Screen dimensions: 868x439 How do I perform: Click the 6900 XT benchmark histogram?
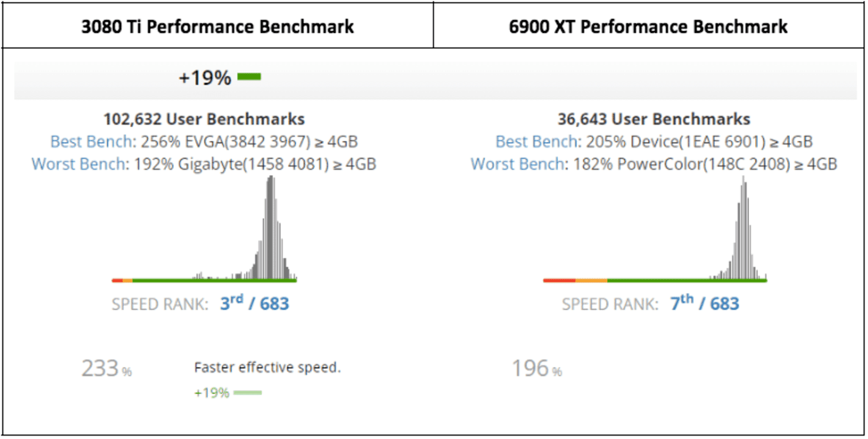[x=655, y=229]
